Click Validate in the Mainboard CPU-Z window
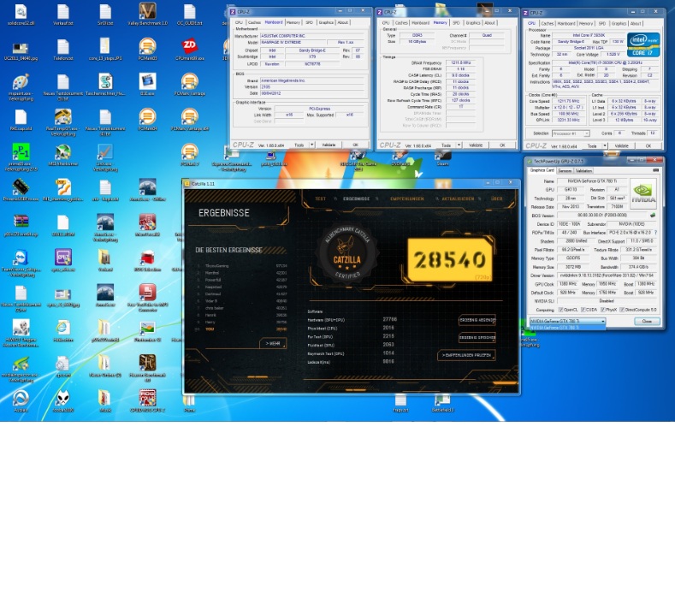This screenshot has height=616, width=675. (329, 145)
